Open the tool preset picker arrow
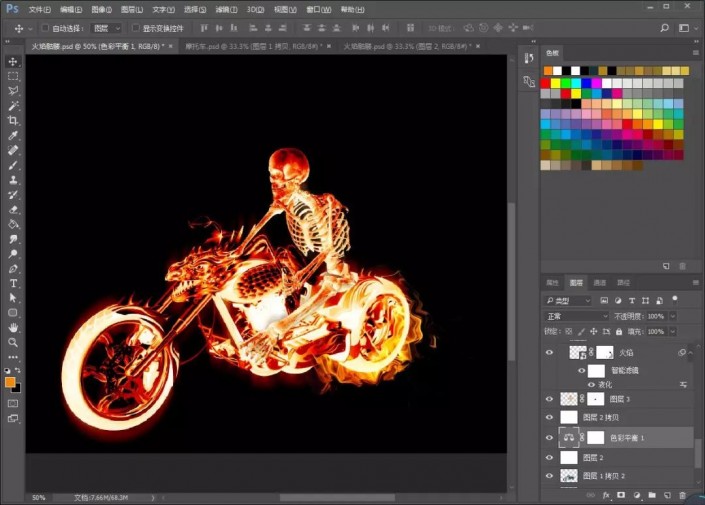The height and width of the screenshot is (505, 705). pos(30,28)
